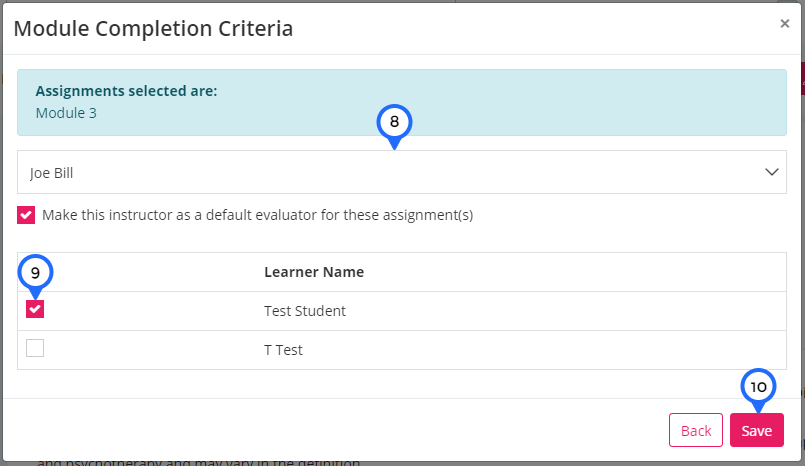This screenshot has height=466, width=805.
Task: Click the Learner Name column header
Action: tap(314, 271)
